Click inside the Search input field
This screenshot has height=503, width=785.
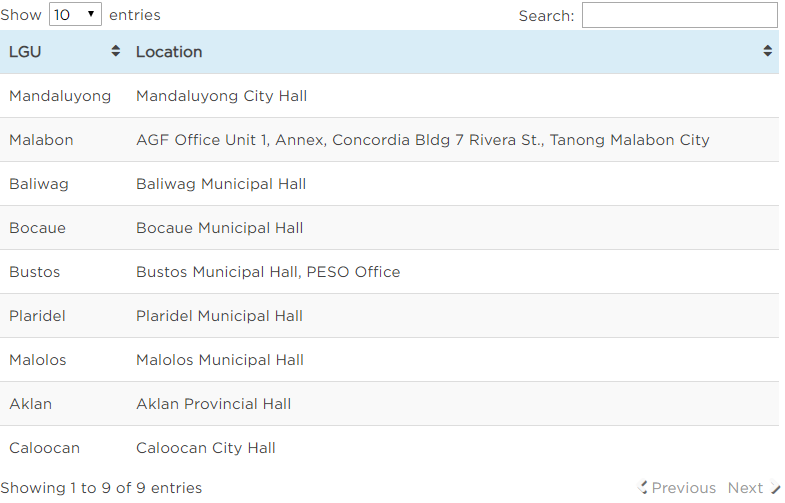click(x=679, y=15)
